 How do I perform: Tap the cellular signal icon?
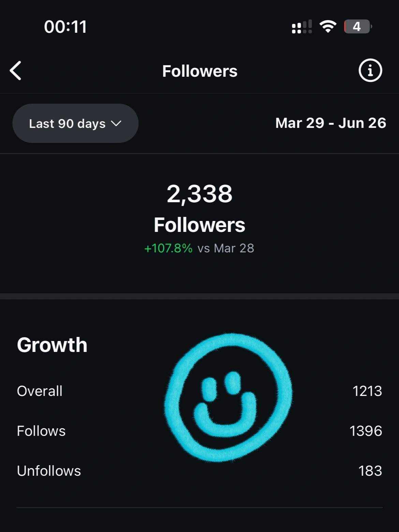(x=302, y=27)
